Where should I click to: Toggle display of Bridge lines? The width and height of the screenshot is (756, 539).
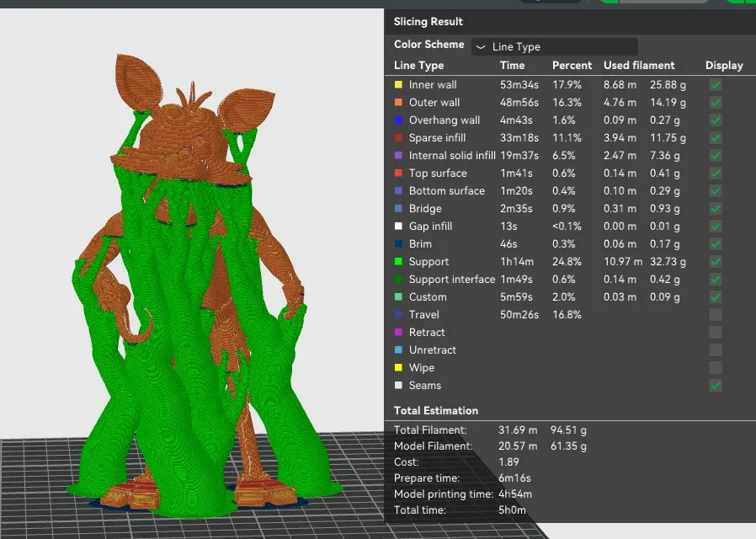pos(716,209)
